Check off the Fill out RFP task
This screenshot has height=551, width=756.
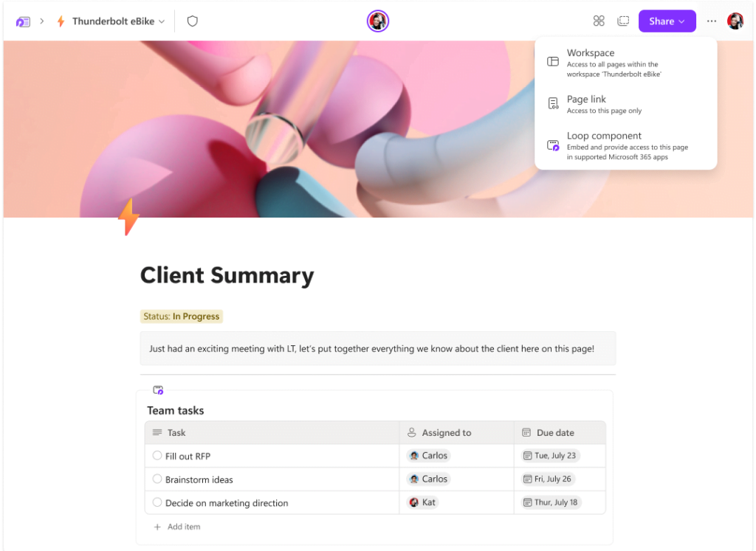[x=157, y=456]
